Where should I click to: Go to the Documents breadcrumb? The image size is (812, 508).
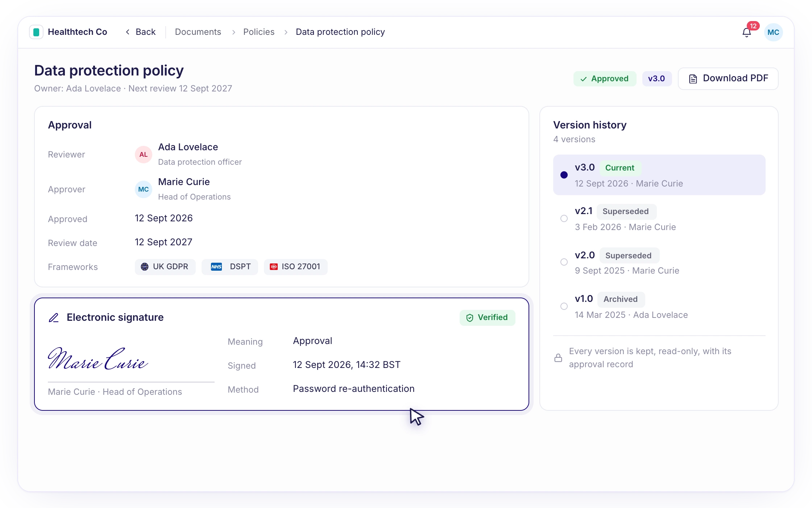(198, 32)
